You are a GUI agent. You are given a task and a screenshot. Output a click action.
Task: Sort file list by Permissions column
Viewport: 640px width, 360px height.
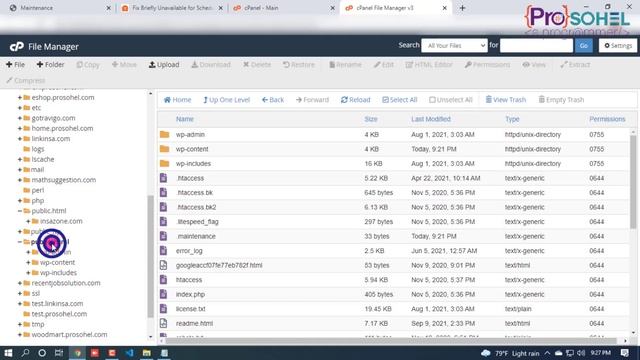[x=607, y=119]
